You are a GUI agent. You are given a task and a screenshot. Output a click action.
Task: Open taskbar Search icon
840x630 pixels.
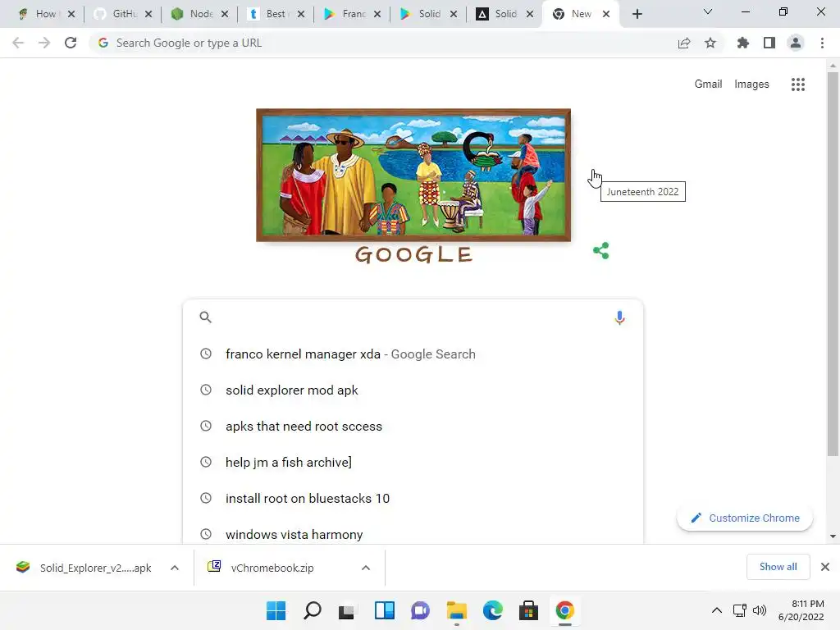click(x=313, y=610)
